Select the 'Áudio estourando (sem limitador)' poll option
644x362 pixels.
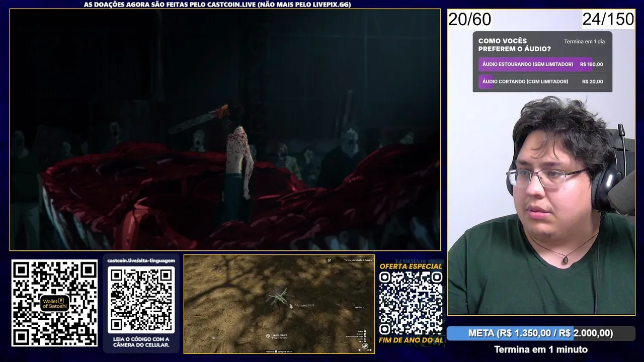coord(542,64)
